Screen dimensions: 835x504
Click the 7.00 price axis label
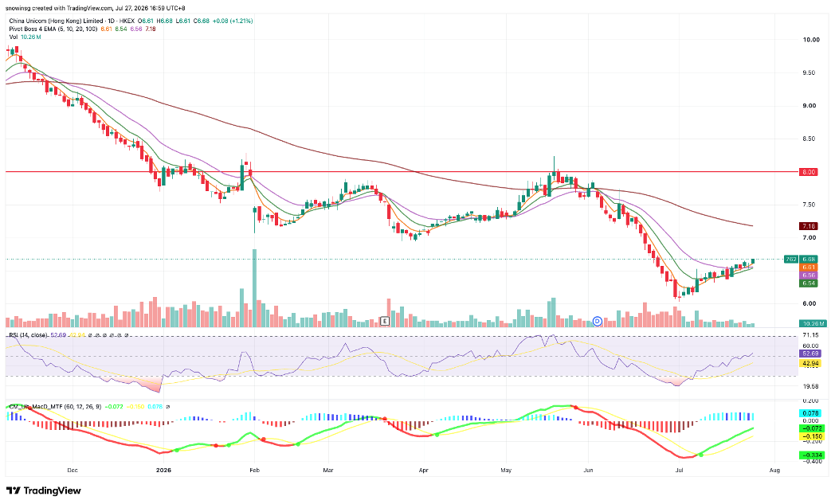810,238
